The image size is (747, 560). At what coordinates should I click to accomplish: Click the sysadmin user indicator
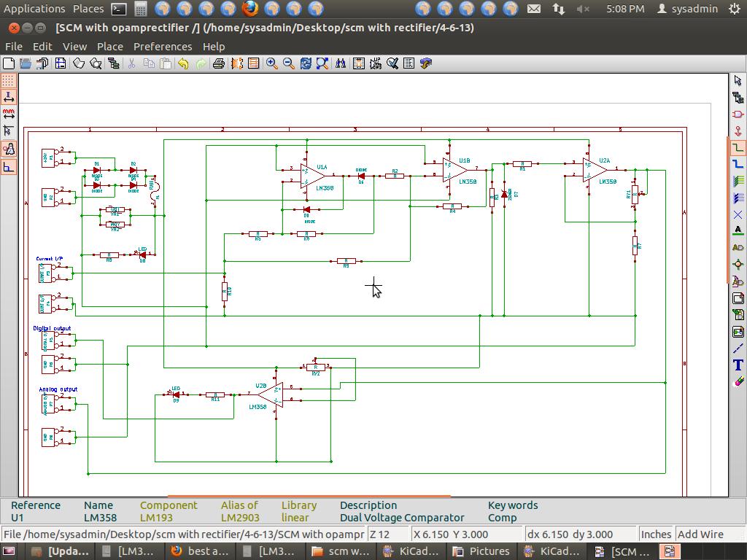tap(687, 9)
